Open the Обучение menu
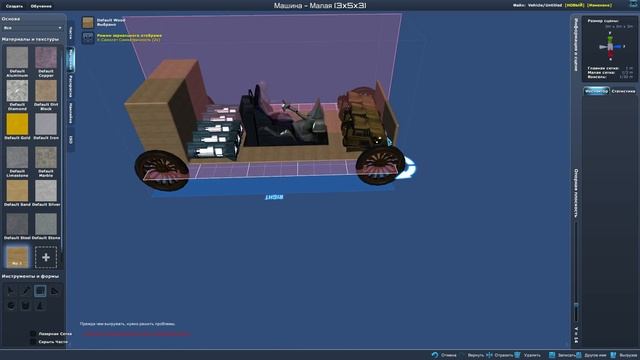The image size is (640, 360). point(41,6)
